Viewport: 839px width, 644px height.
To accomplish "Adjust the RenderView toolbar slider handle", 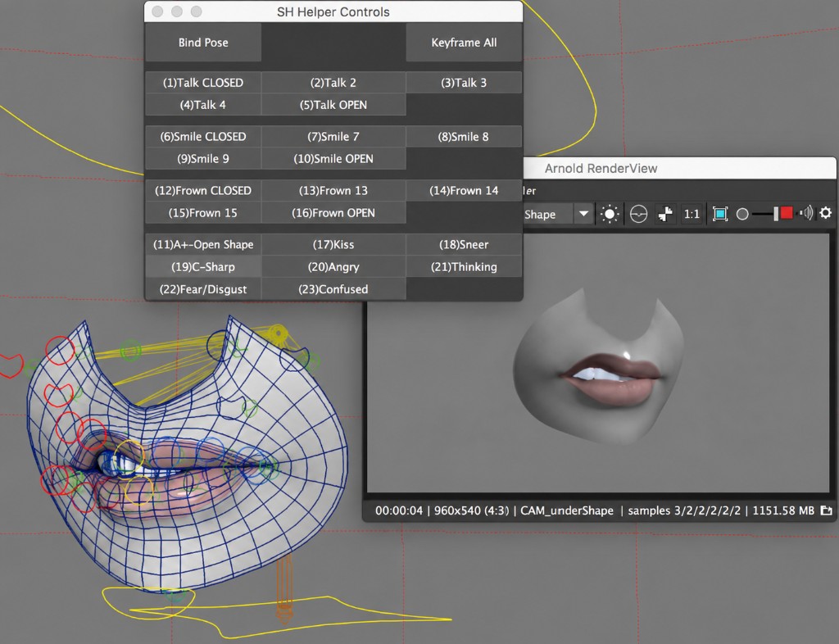I will pyautogui.click(x=776, y=214).
